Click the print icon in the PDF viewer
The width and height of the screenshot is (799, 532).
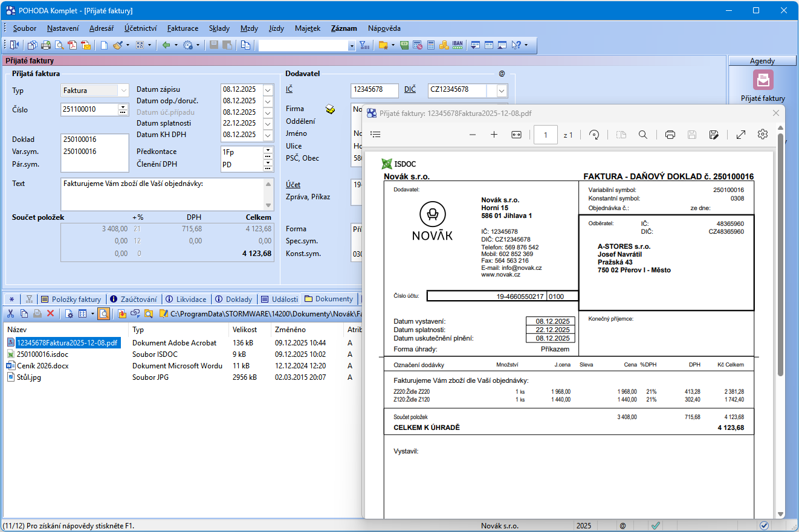pos(670,135)
